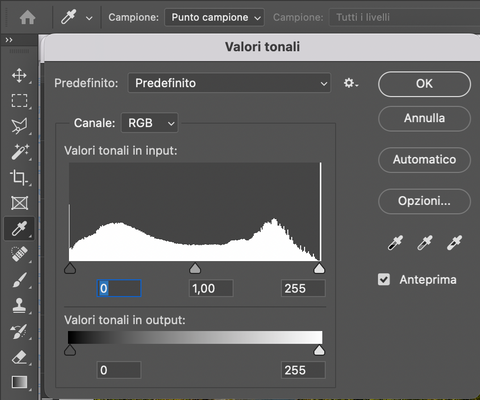Click the input black point slider

pyautogui.click(x=70, y=268)
